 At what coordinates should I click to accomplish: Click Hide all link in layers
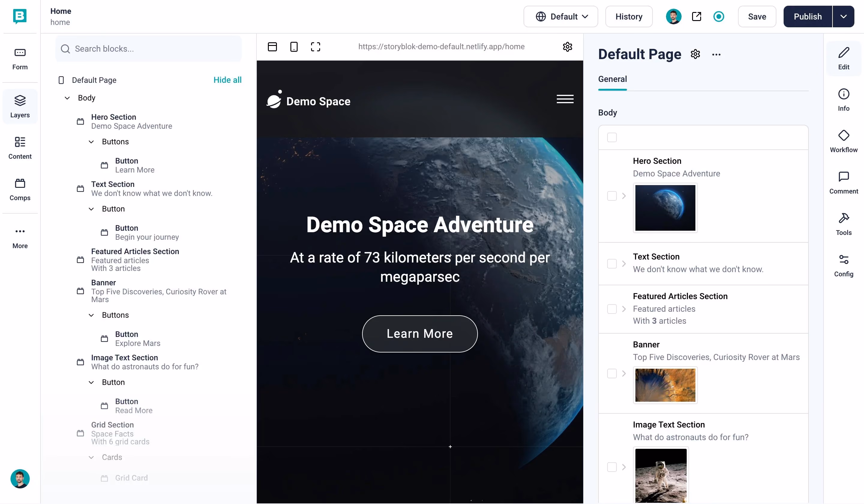(227, 80)
